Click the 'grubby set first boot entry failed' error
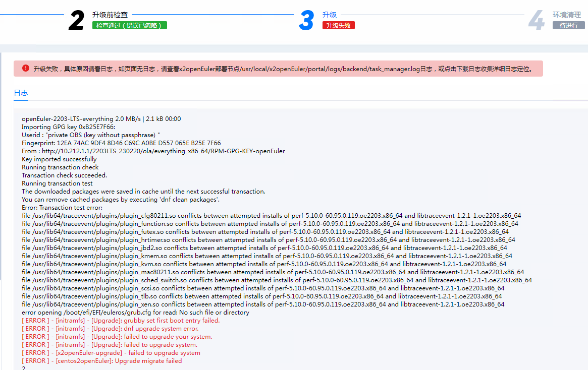This screenshot has height=370, width=588. [121, 321]
